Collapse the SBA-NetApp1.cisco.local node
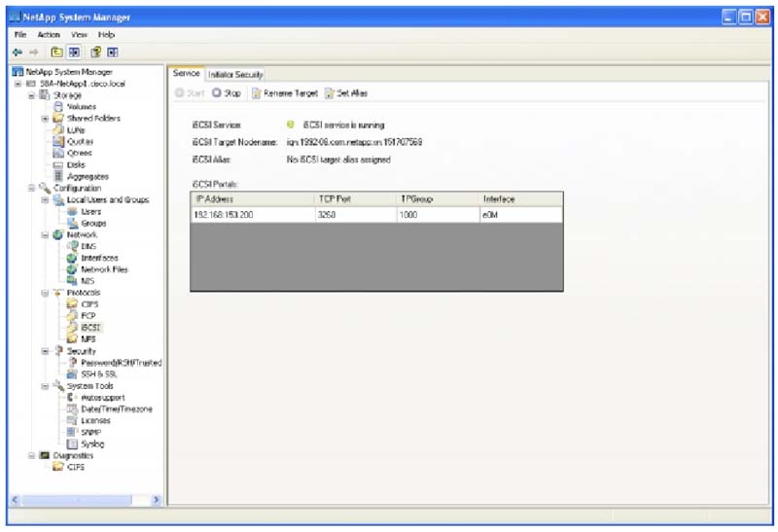Viewport: 778px width, 532px height. tap(18, 84)
